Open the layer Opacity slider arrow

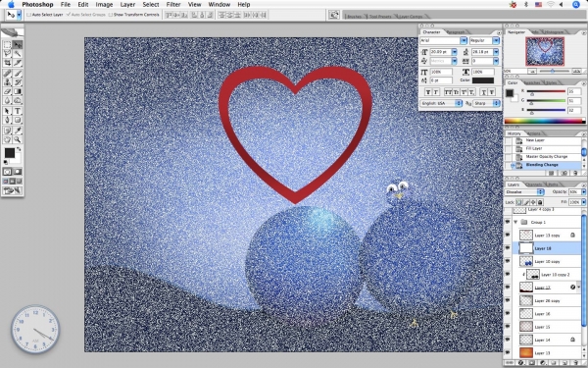pyautogui.click(x=584, y=192)
